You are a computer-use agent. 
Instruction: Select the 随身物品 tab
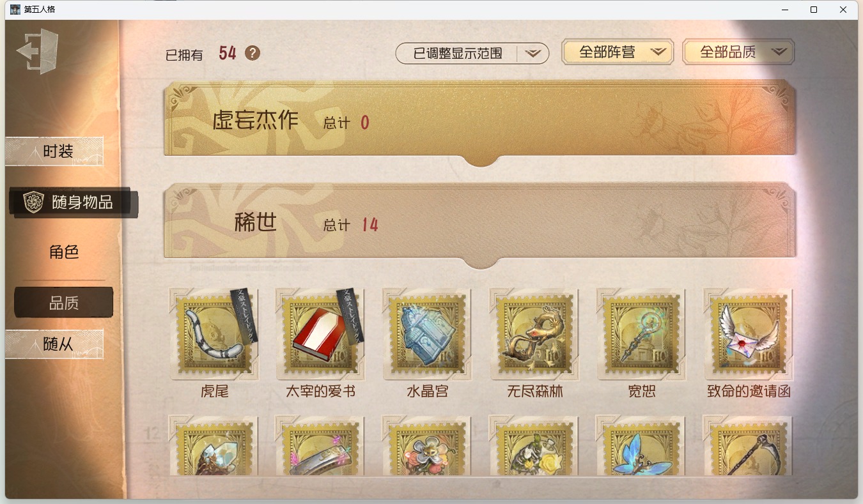(74, 202)
